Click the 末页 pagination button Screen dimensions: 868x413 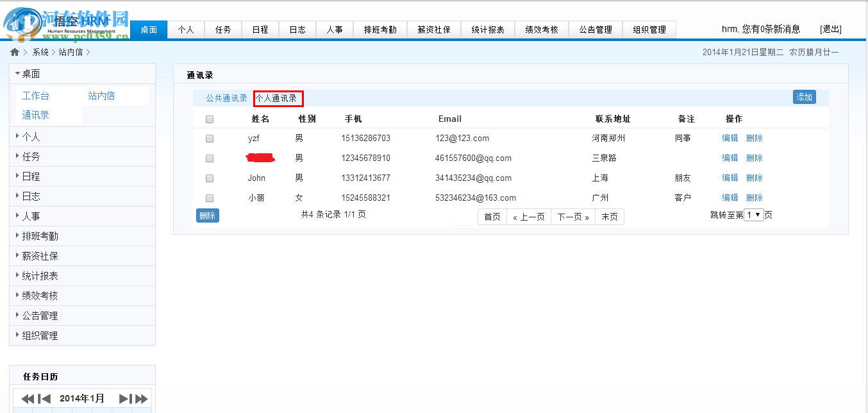click(x=608, y=216)
